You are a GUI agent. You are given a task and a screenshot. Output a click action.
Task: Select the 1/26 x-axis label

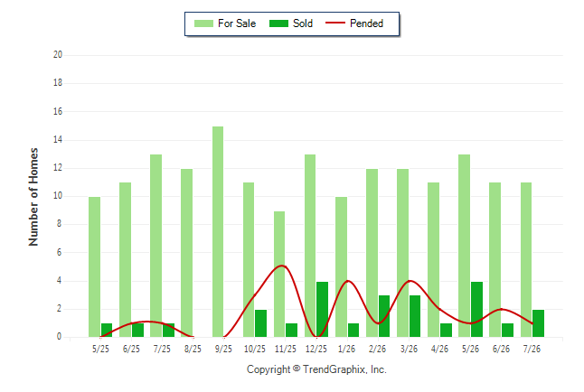(347, 349)
